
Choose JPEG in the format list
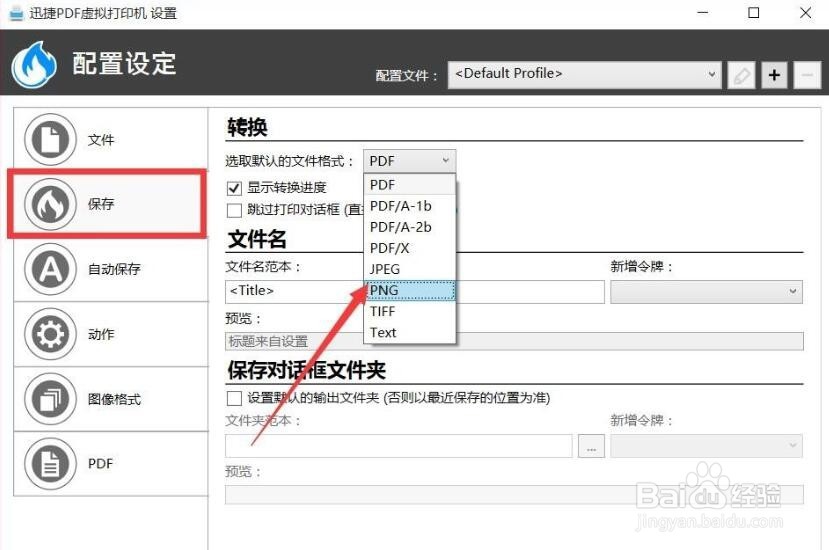(410, 269)
